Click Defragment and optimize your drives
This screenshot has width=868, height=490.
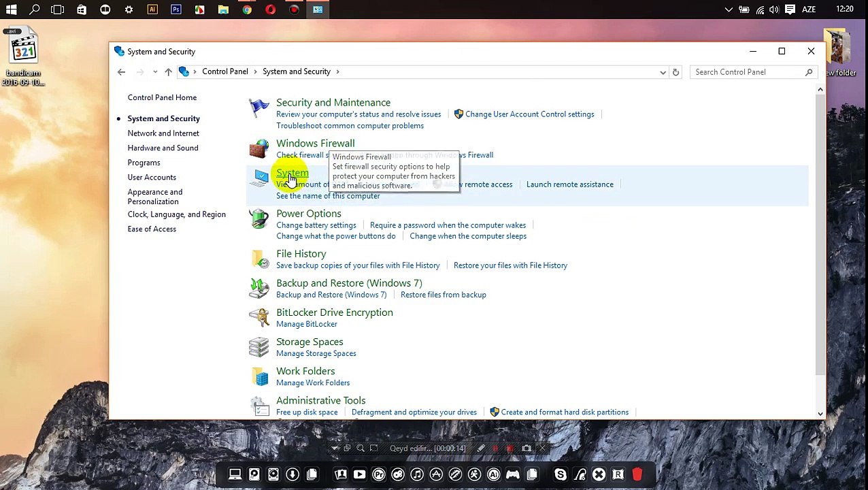click(414, 412)
